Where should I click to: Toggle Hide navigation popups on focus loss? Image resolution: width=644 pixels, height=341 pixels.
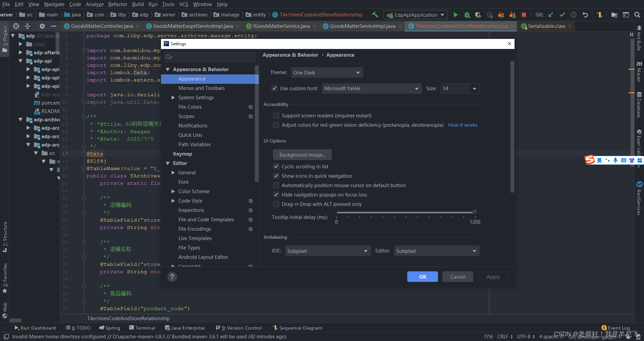[276, 194]
